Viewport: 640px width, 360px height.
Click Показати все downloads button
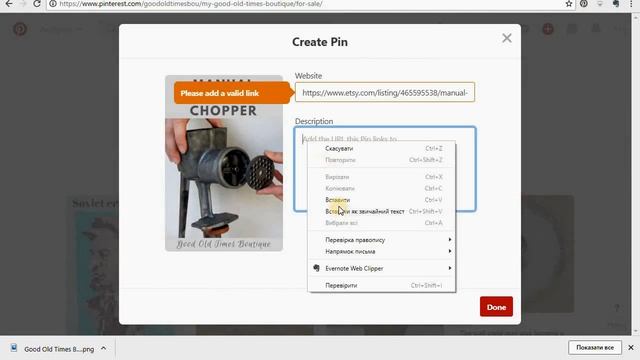[x=595, y=348]
